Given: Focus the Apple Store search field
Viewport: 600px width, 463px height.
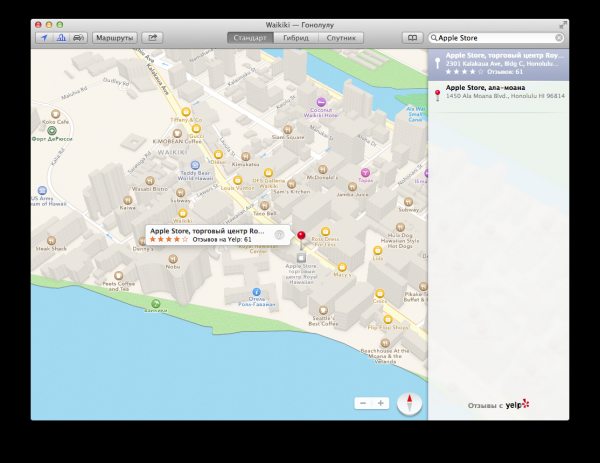Looking at the screenshot, I should tap(496, 38).
